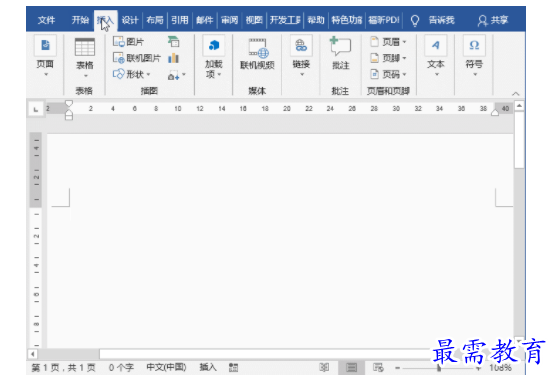Screen dimensions: 554x383
Task: Open the 开发工具 developer tab
Action: (x=285, y=20)
